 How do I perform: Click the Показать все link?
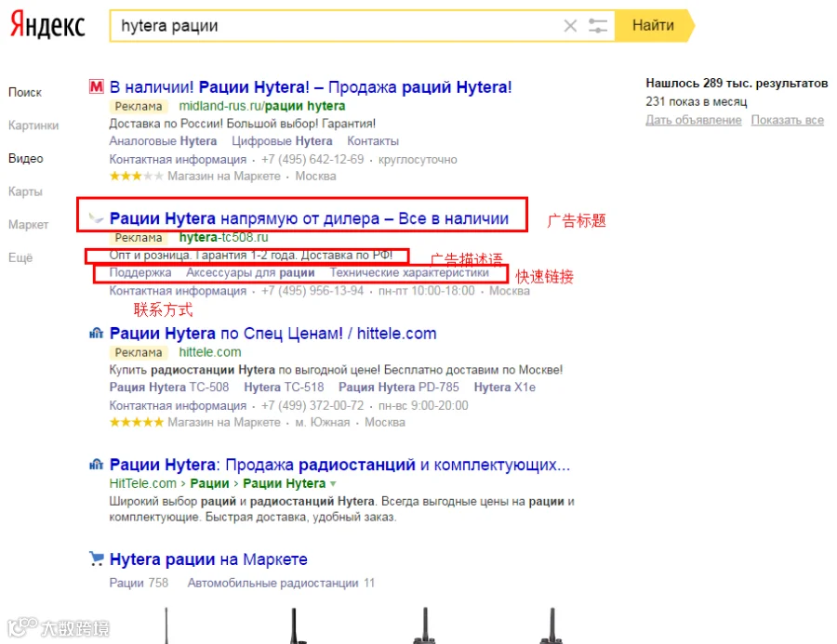tap(788, 120)
